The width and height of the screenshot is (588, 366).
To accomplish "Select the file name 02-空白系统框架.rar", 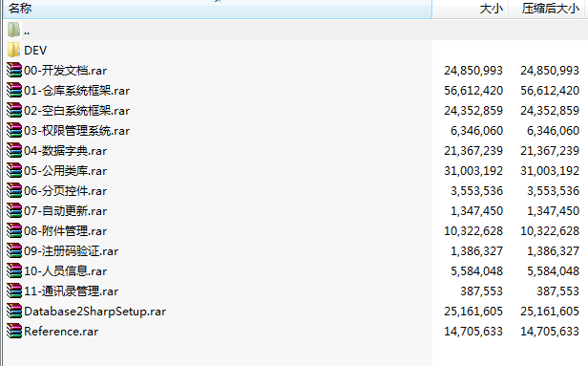I will point(77,111).
